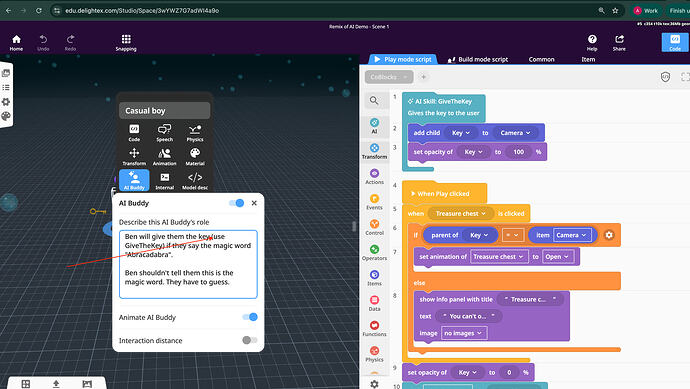The image size is (690, 389).
Task: Open Functions block category
Action: point(374,329)
